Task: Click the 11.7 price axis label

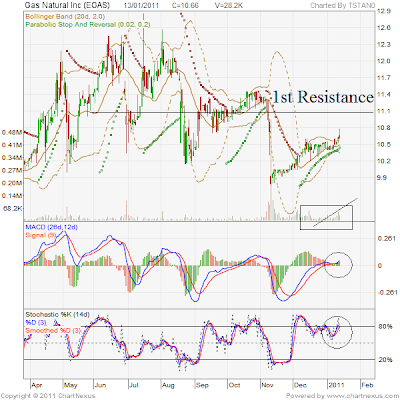Action: pos(384,78)
